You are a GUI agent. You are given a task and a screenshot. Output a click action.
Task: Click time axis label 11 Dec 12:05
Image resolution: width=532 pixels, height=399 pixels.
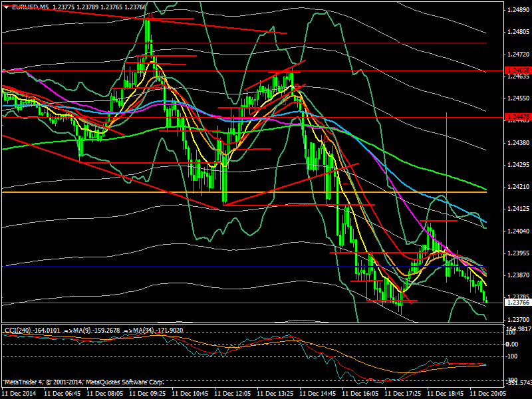pos(232,393)
